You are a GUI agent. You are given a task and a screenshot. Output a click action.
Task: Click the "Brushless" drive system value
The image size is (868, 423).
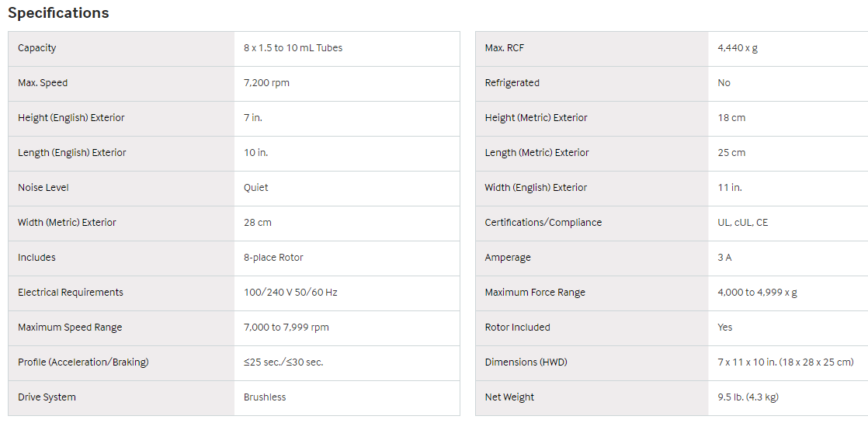pos(265,397)
